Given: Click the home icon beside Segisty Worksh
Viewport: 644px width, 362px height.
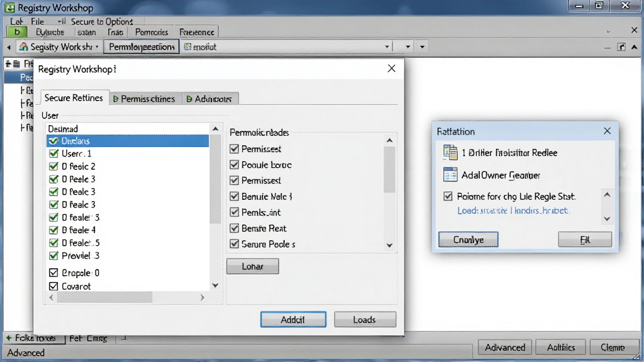Looking at the screenshot, I should click(x=24, y=47).
